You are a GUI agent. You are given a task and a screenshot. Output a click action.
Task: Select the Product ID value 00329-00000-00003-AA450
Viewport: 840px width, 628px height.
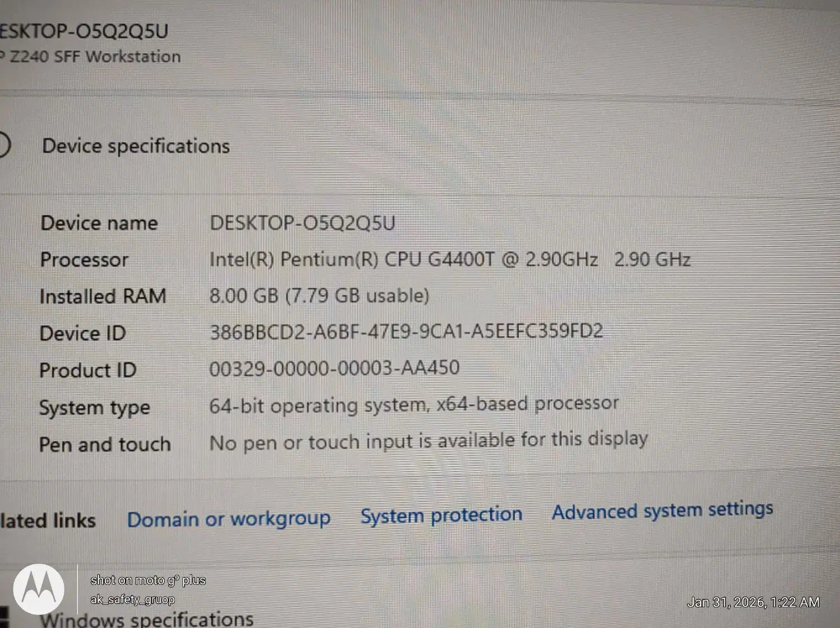(x=334, y=368)
